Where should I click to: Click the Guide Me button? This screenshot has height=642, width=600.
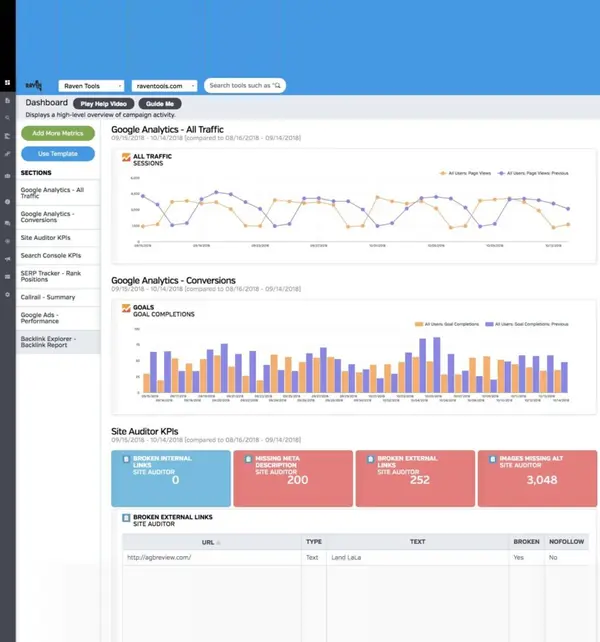pos(160,104)
